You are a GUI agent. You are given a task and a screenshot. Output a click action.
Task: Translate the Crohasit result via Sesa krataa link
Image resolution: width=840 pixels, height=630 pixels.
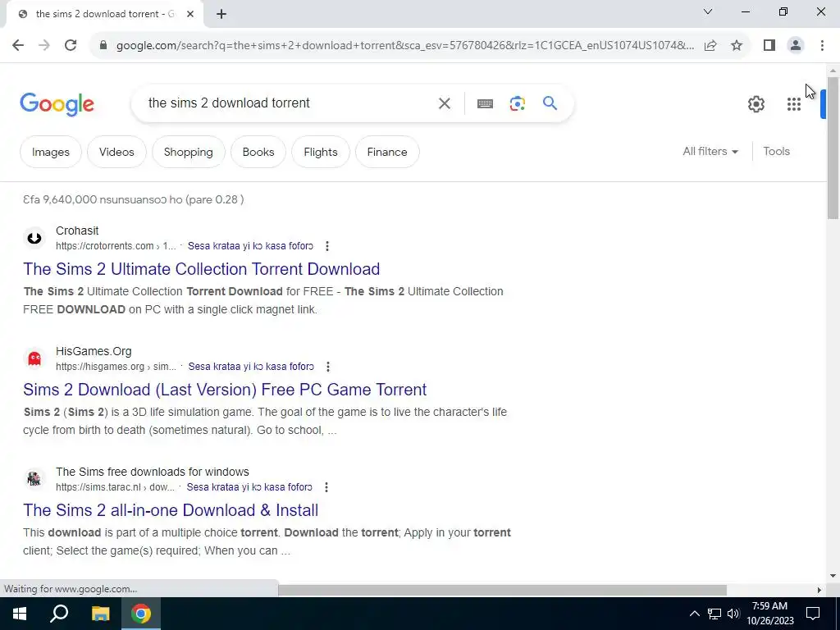[x=250, y=246]
